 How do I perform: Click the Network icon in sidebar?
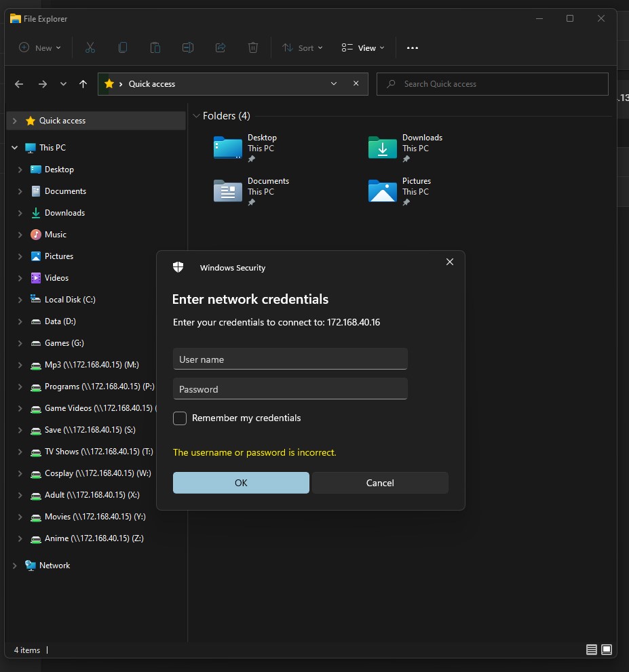(31, 566)
